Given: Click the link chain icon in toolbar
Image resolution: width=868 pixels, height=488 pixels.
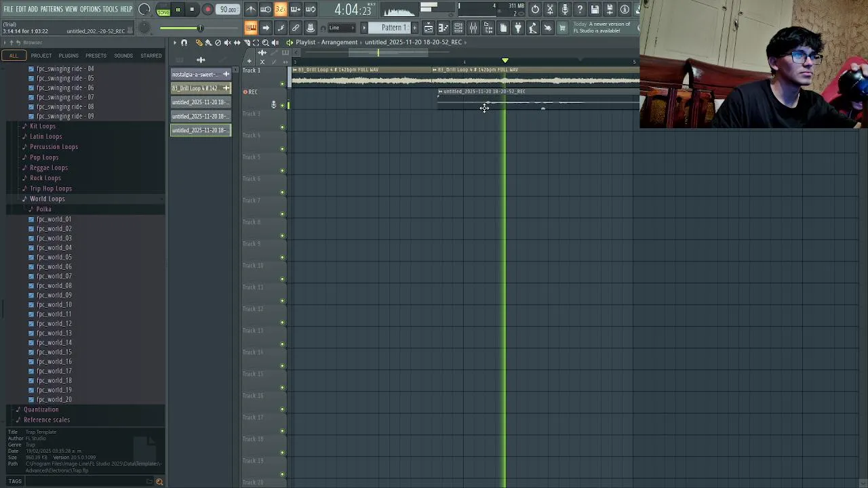Looking at the screenshot, I should [x=296, y=28].
